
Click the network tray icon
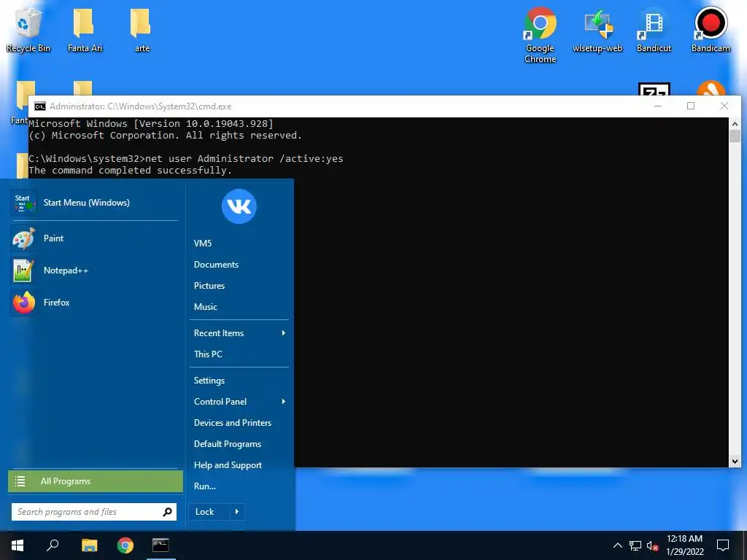(635, 545)
